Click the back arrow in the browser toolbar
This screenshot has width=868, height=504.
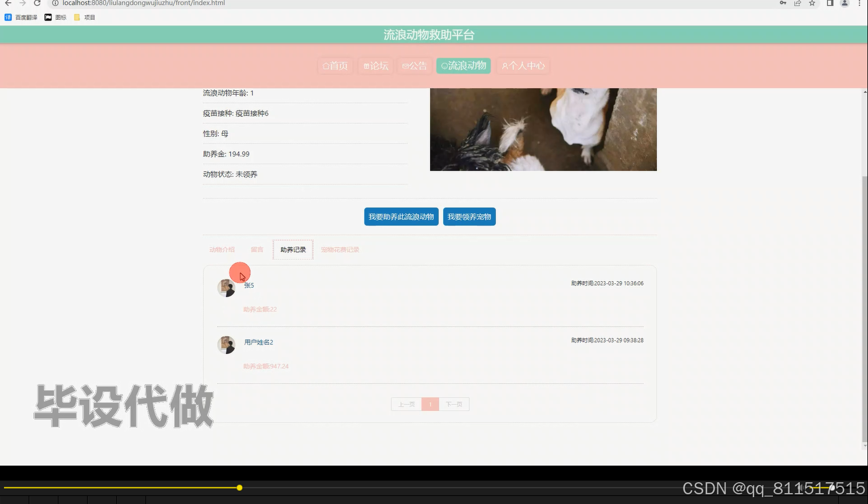pos(7,3)
